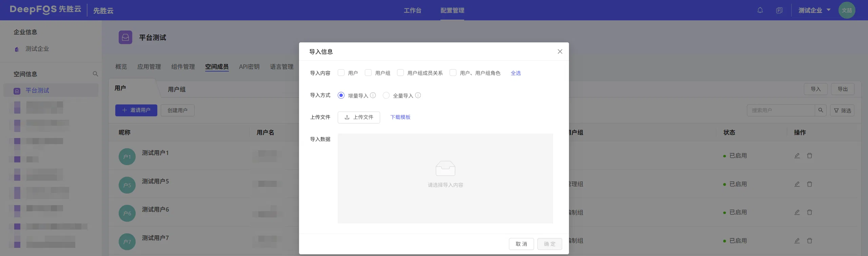Open the notification bell icon
The height and width of the screenshot is (256, 868).
pyautogui.click(x=760, y=10)
